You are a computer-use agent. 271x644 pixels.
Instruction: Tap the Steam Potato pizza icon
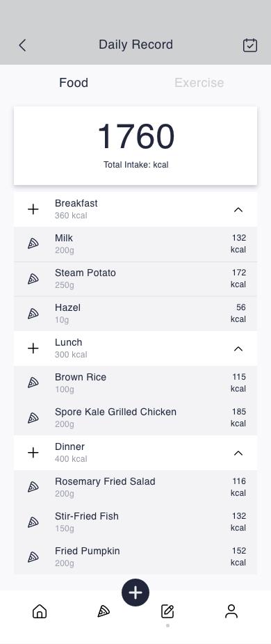point(33,279)
